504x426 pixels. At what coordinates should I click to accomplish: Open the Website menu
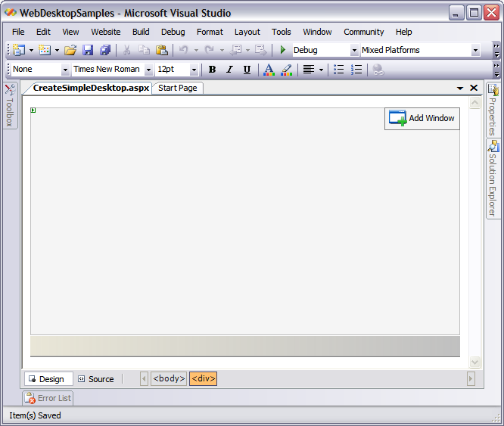coord(106,32)
